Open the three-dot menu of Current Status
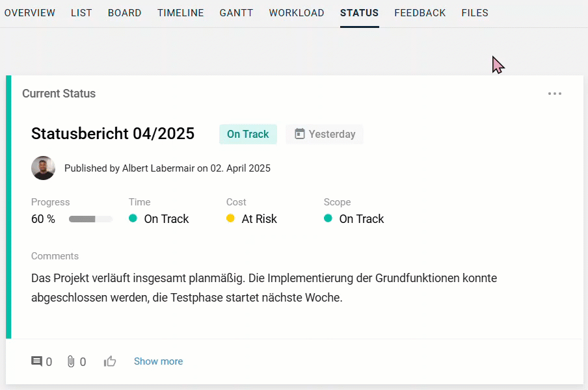This screenshot has height=390, width=588. [x=554, y=94]
